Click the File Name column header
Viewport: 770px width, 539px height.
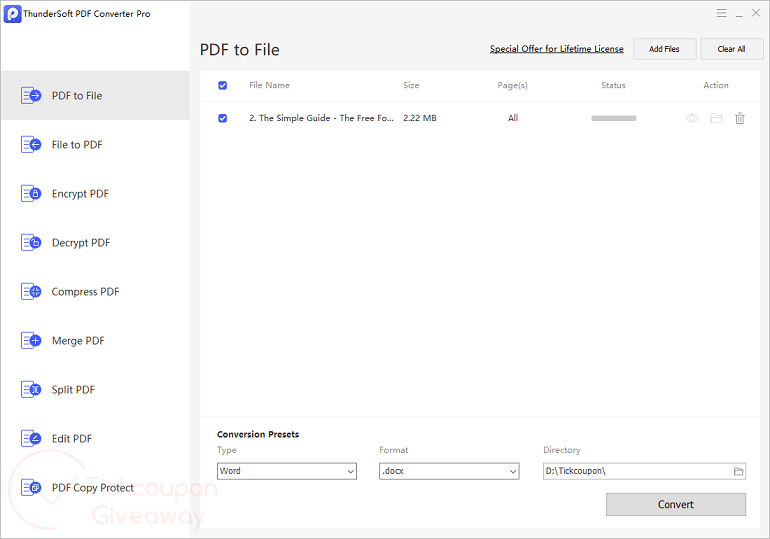click(269, 85)
